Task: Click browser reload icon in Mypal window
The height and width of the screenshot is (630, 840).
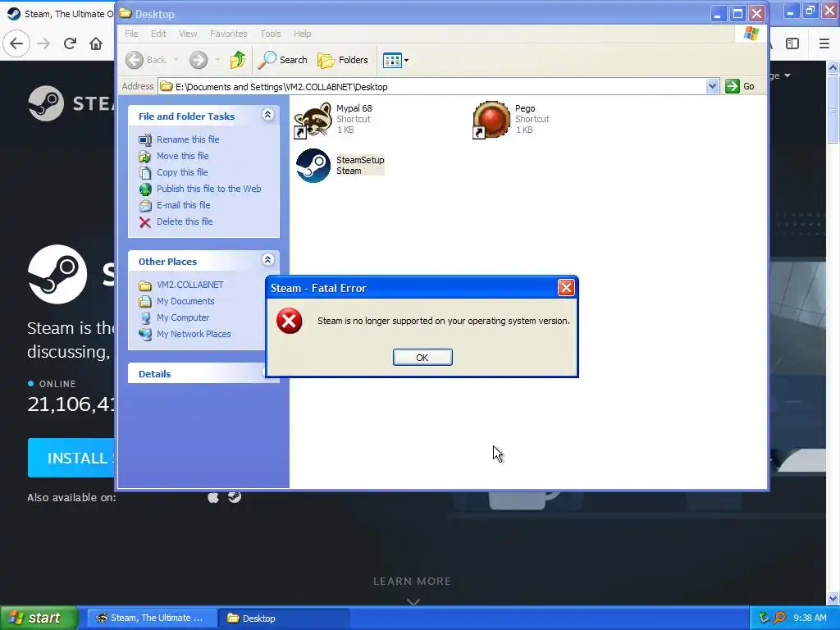Action: (70, 43)
